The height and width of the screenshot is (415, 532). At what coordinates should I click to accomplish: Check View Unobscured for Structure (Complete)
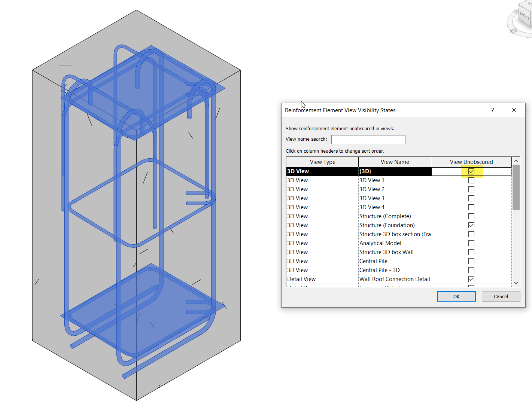pos(471,216)
